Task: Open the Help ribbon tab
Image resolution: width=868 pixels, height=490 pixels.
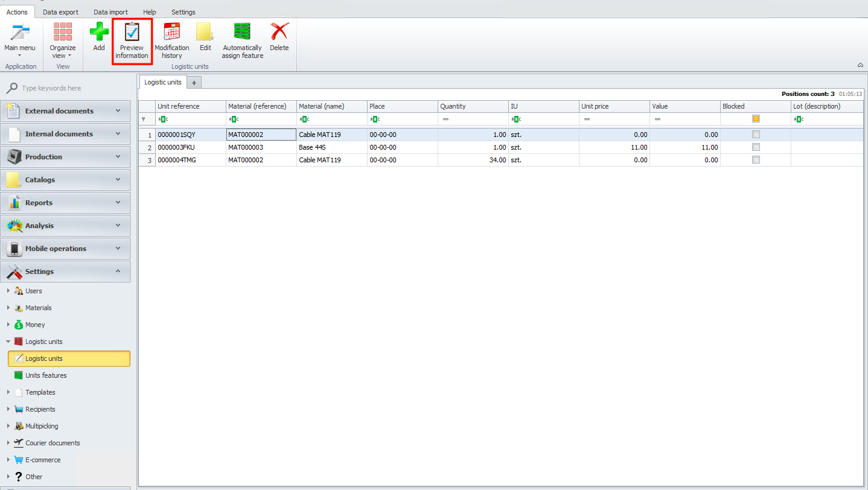Action: 150,12
